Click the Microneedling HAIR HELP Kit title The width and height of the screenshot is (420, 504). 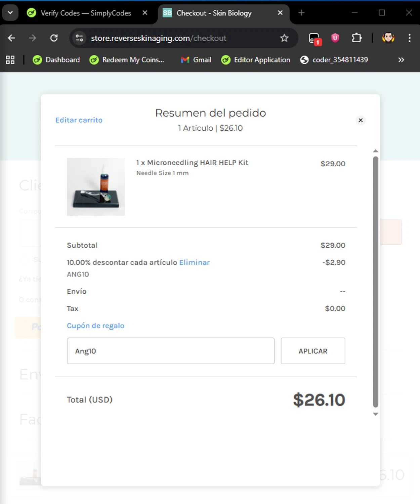click(x=192, y=163)
